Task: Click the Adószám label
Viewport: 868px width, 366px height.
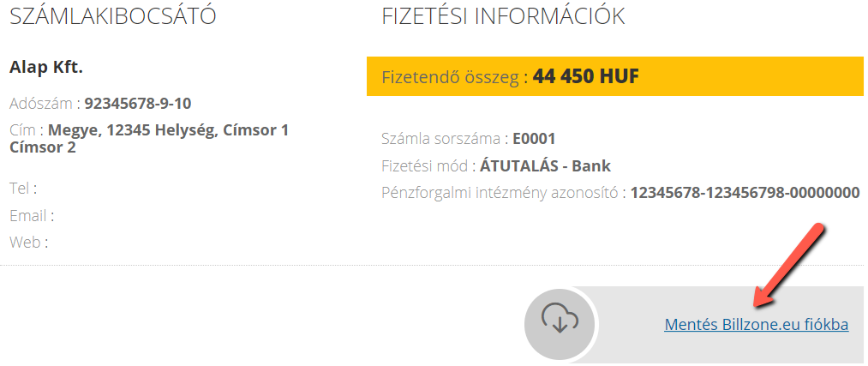Action: point(41,104)
